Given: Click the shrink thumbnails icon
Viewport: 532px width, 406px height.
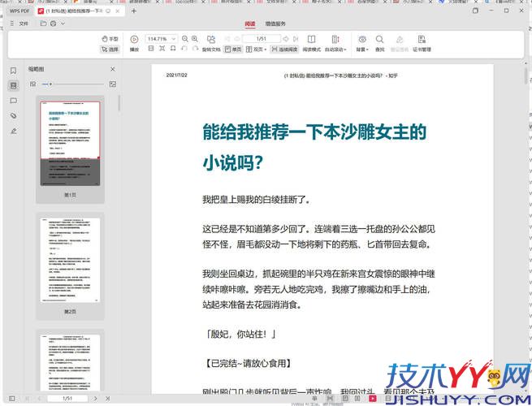Looking at the screenshot, I should pos(33,84).
